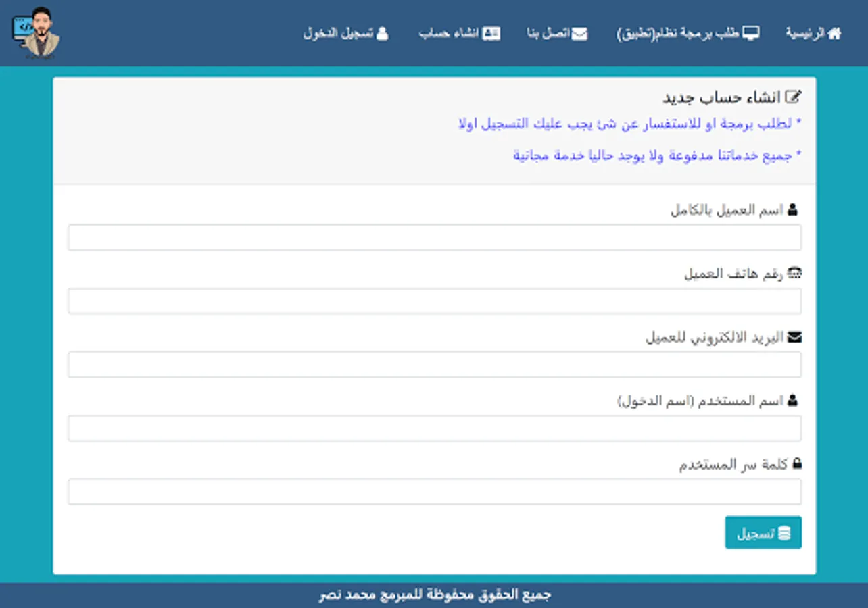Viewport: 868px width, 608px height.
Task: Focus the كلمة سر المستخدم password field
Action: click(435, 492)
